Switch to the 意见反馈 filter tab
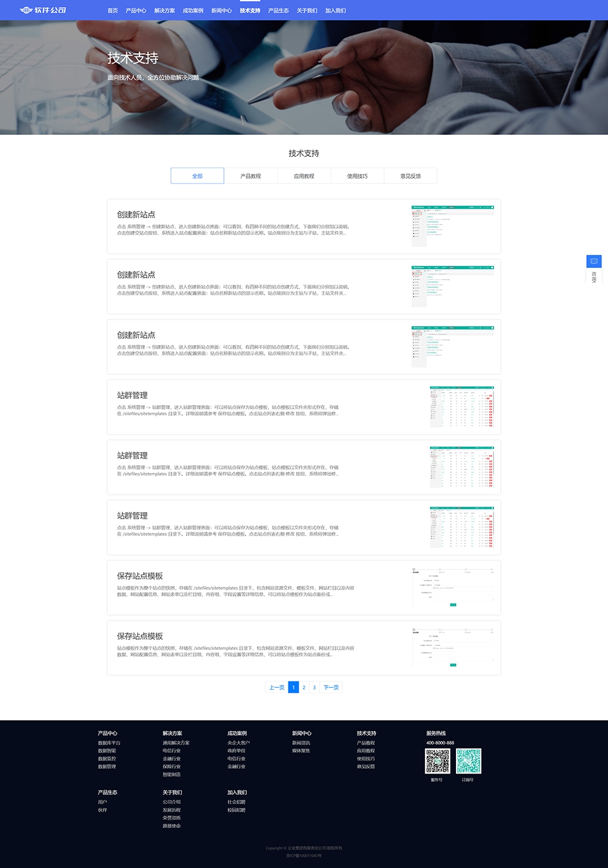 point(410,176)
